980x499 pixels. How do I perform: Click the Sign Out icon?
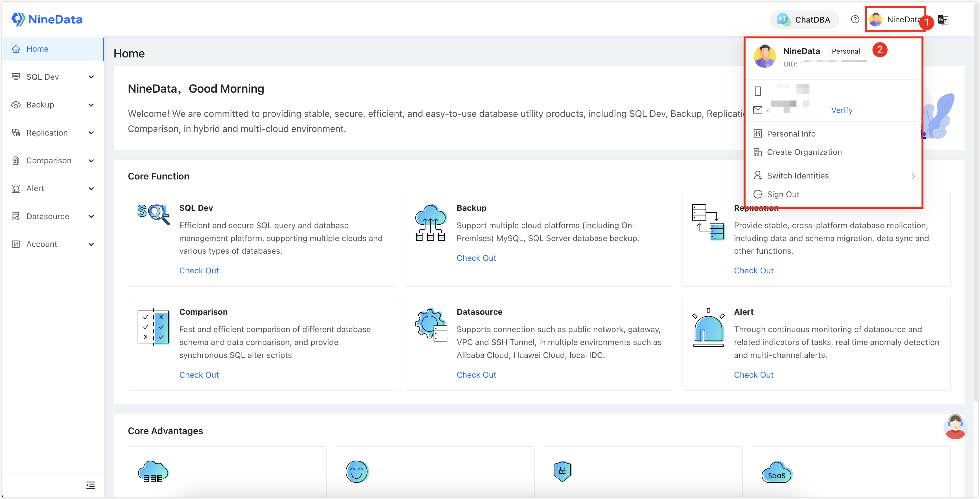(x=758, y=195)
